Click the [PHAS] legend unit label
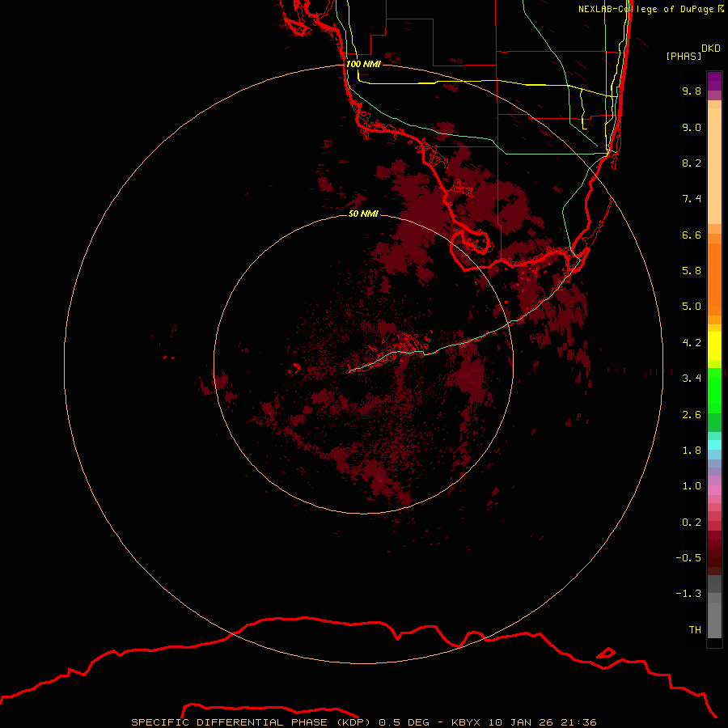The image size is (728, 728). point(684,56)
